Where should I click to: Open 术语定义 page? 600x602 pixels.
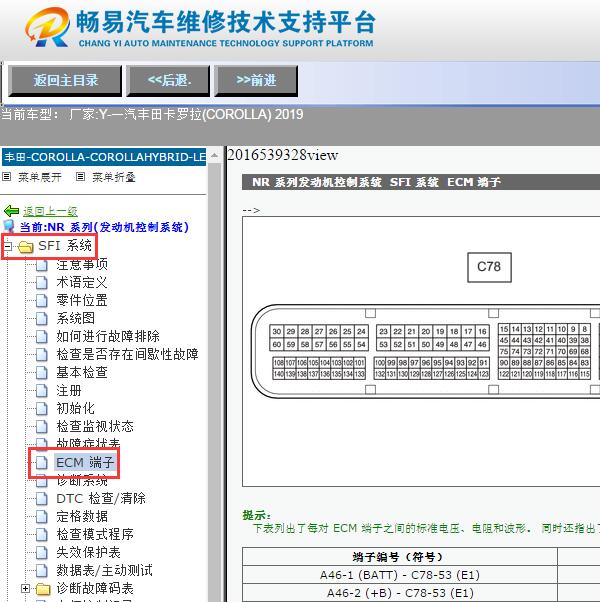tap(82, 282)
